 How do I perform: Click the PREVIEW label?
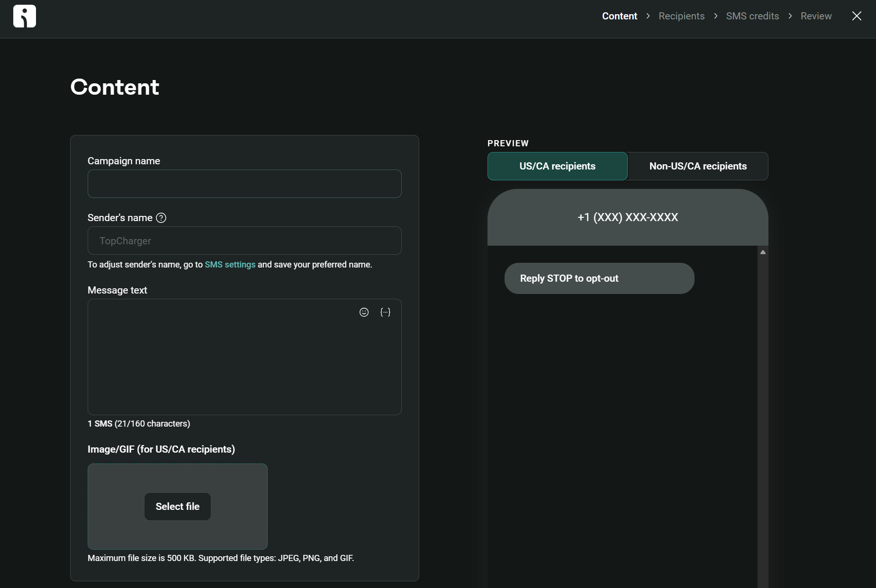[x=508, y=143]
